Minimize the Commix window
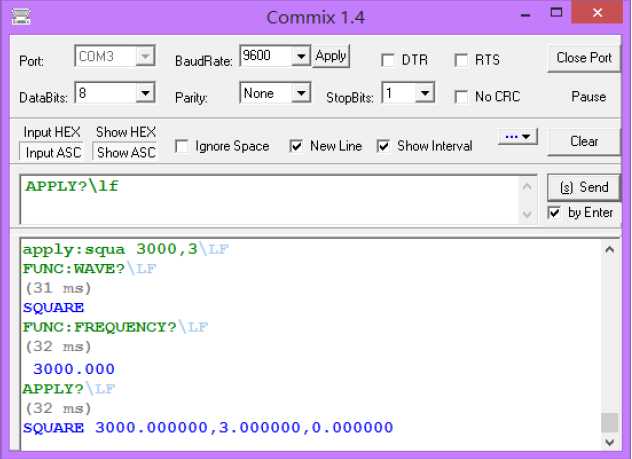 pyautogui.click(x=525, y=15)
